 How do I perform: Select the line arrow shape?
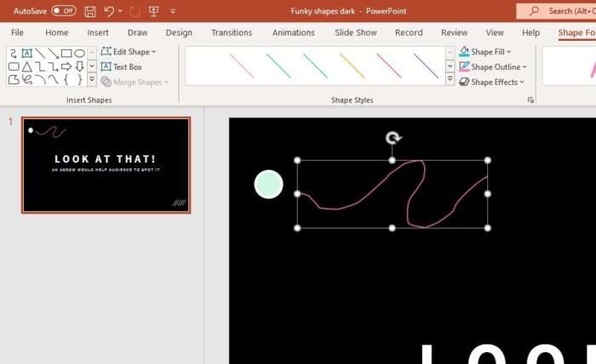click(53, 53)
